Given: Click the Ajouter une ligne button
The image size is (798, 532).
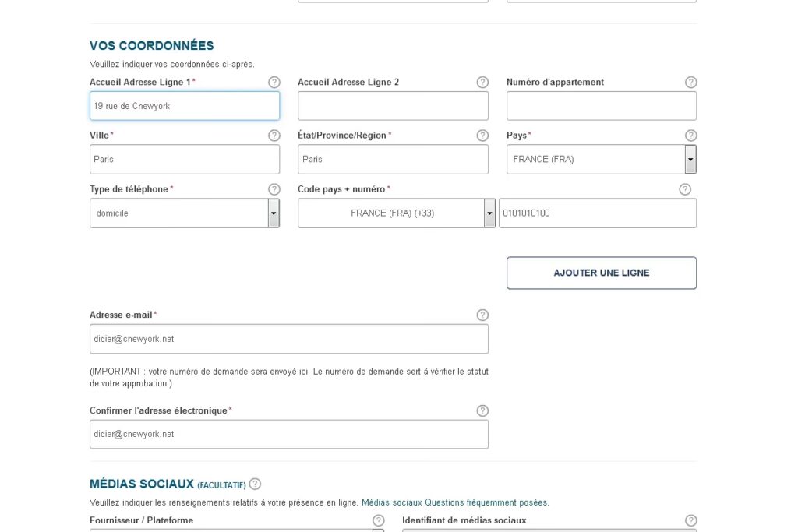Looking at the screenshot, I should coord(601,273).
